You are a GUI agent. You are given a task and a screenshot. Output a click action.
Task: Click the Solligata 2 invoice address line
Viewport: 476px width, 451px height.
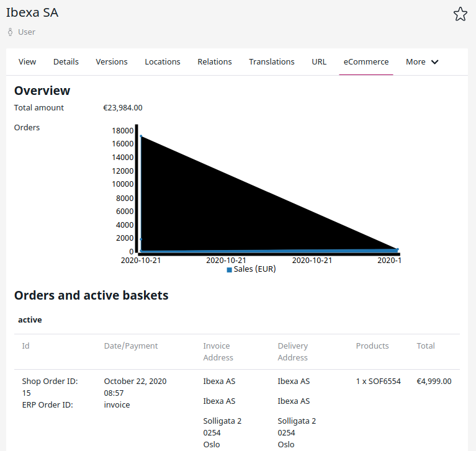click(x=222, y=421)
